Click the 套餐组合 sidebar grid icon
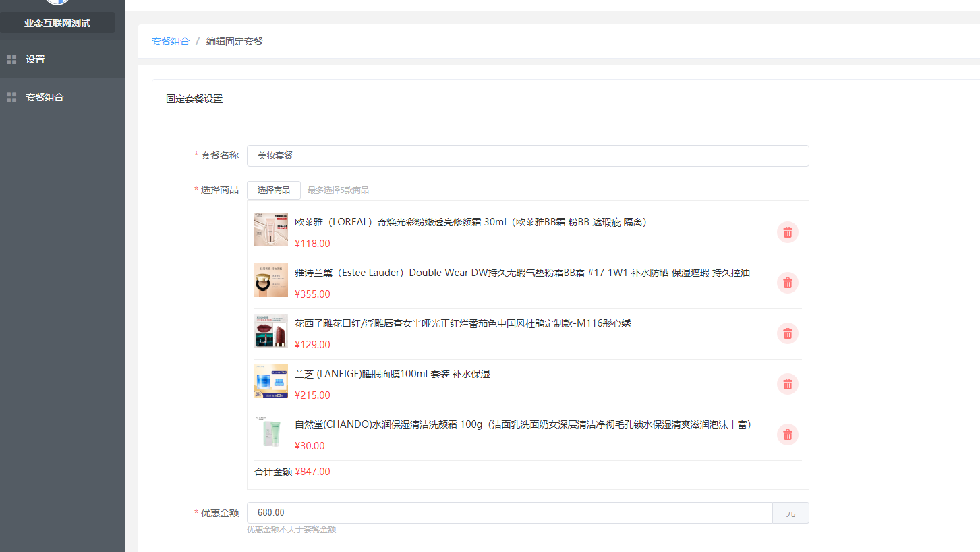The image size is (980, 552). pos(11,97)
